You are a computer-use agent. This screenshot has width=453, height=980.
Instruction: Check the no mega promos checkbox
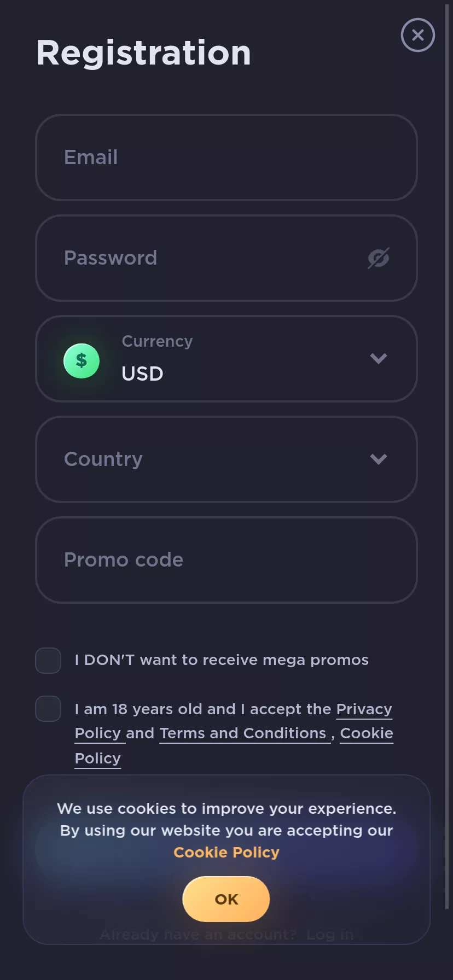point(48,661)
